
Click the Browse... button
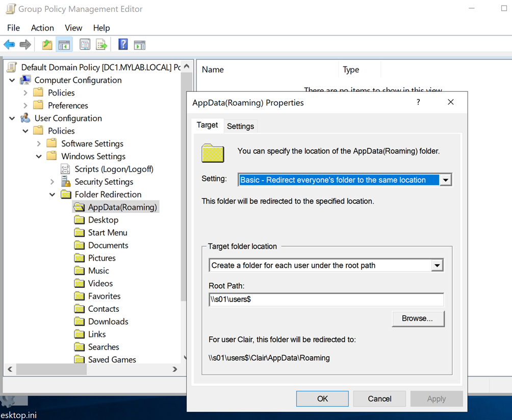[418, 318]
